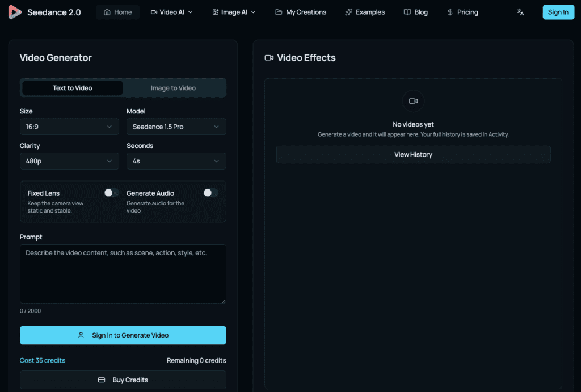581x392 pixels.
Task: Open My Creations folder icon link
Action: click(279, 12)
